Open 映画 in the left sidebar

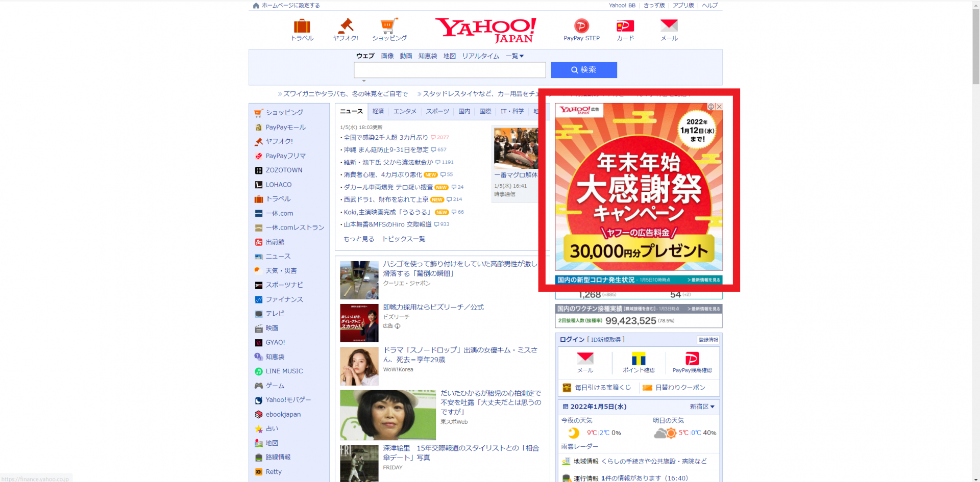[x=272, y=328]
